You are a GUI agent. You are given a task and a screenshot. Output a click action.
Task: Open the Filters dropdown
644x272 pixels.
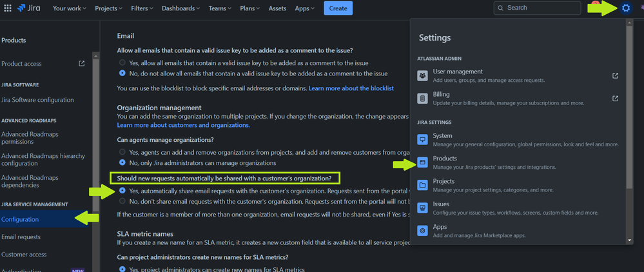tap(142, 8)
